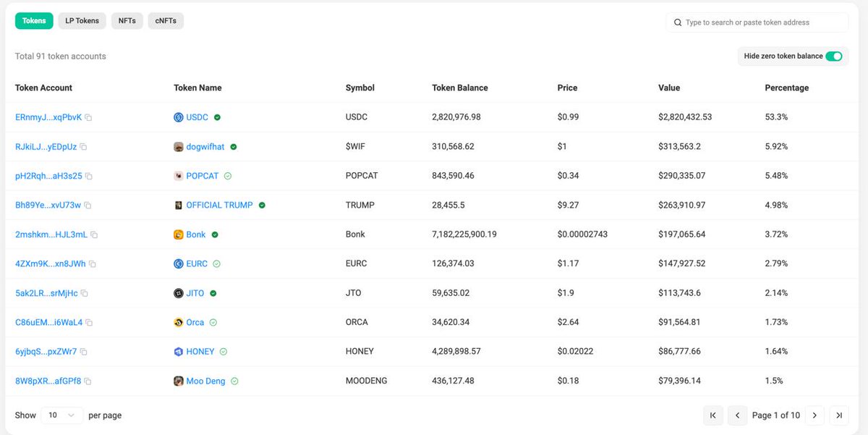Click the Page 1 of 10 indicator
Screen dimensions: 868x435
click(776, 415)
